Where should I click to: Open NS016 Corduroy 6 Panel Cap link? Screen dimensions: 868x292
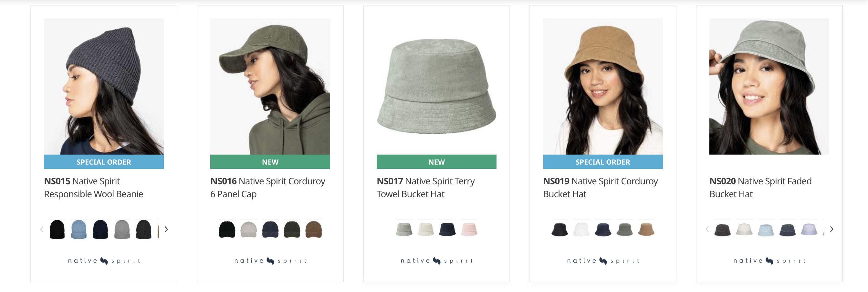(x=267, y=188)
